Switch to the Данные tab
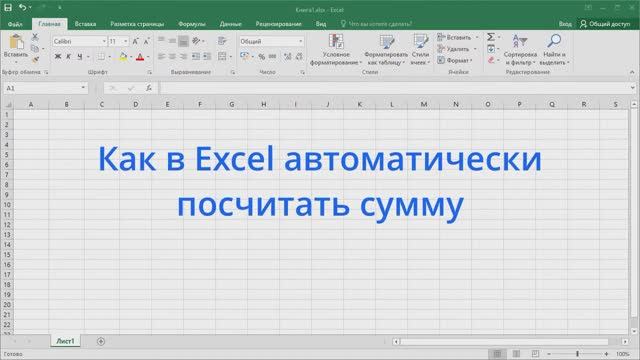The height and width of the screenshot is (360, 640). (231, 24)
